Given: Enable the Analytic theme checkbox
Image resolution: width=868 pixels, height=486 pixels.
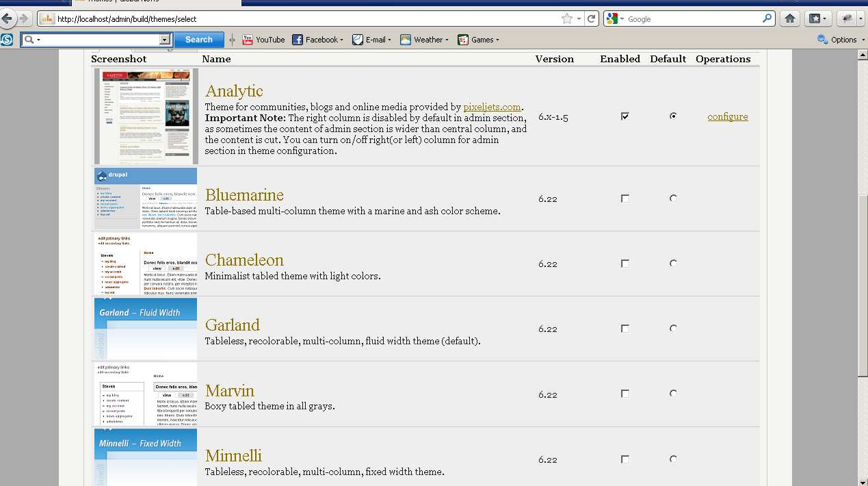Looking at the screenshot, I should 624,116.
